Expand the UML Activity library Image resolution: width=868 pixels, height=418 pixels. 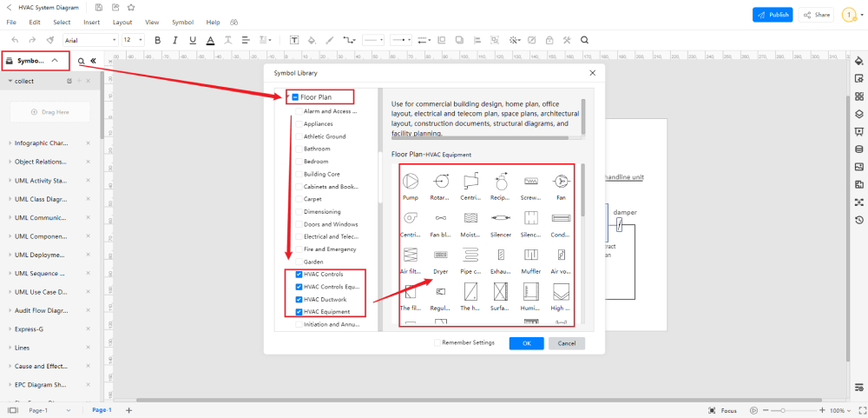pyautogui.click(x=10, y=180)
